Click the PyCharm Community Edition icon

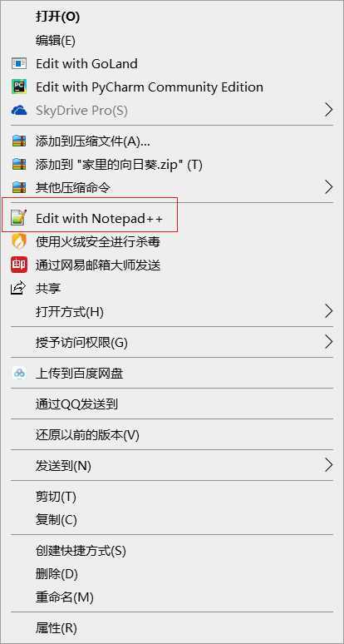19,87
